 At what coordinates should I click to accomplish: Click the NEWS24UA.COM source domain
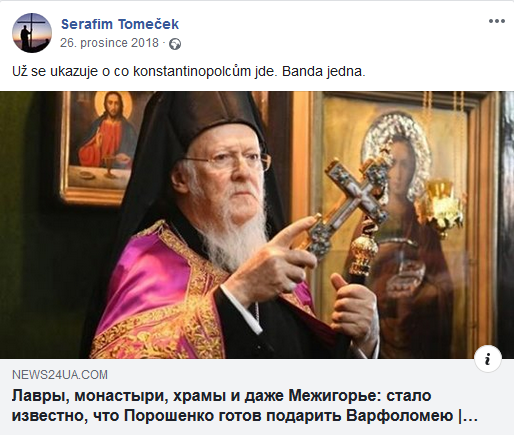tap(60, 375)
